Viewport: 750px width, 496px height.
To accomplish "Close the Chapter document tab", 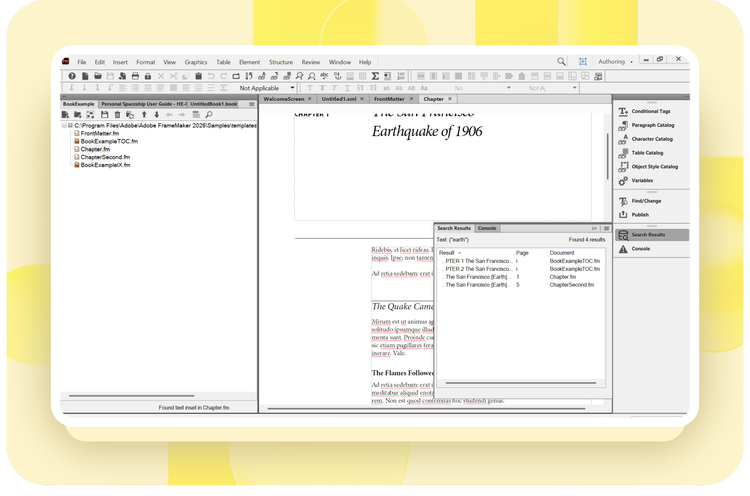I will pyautogui.click(x=450, y=99).
